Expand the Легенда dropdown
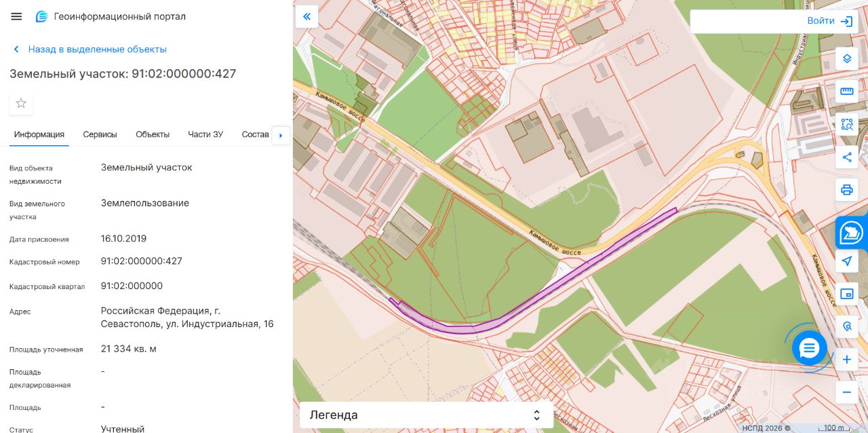This screenshot has width=868, height=433. [x=427, y=415]
